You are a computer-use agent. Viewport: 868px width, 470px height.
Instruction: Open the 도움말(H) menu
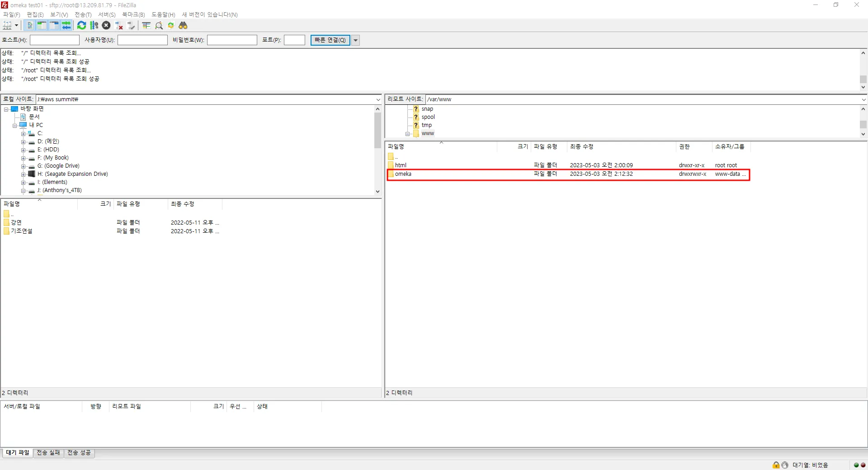(x=163, y=14)
